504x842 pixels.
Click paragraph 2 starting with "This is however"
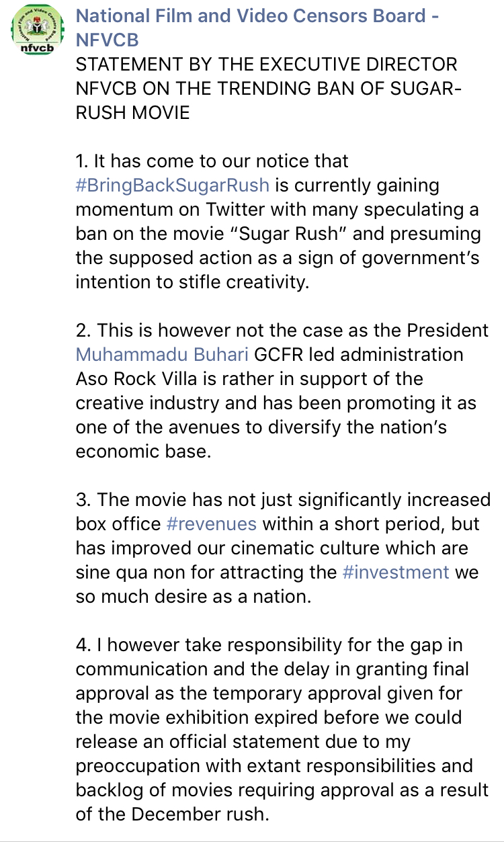282,390
